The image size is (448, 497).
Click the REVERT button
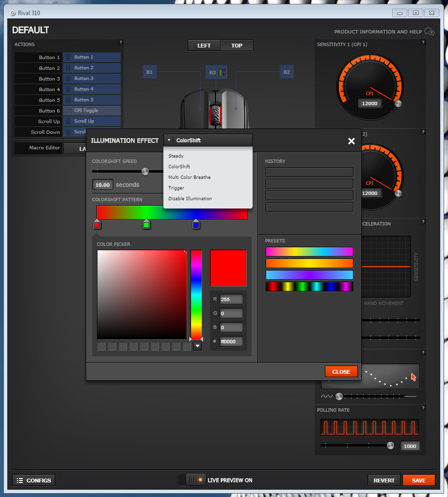(x=384, y=480)
